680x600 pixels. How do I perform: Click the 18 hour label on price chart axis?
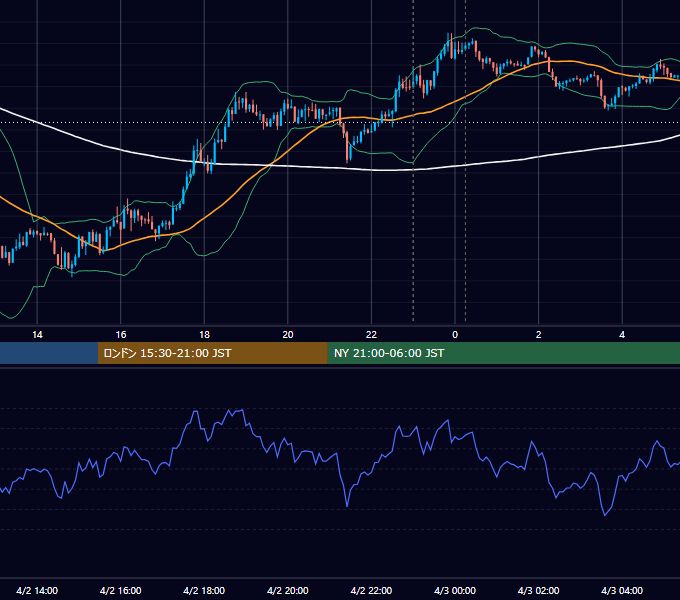point(204,335)
